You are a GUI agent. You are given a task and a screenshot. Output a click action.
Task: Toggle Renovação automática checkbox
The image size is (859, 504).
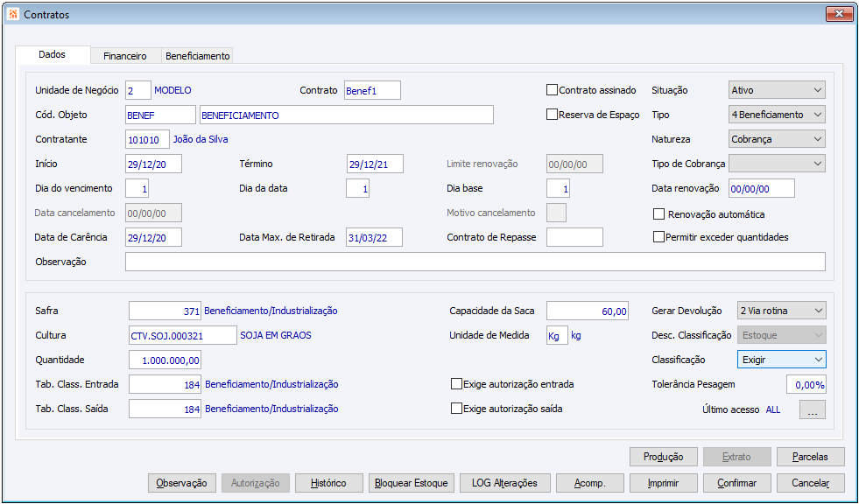click(x=659, y=214)
